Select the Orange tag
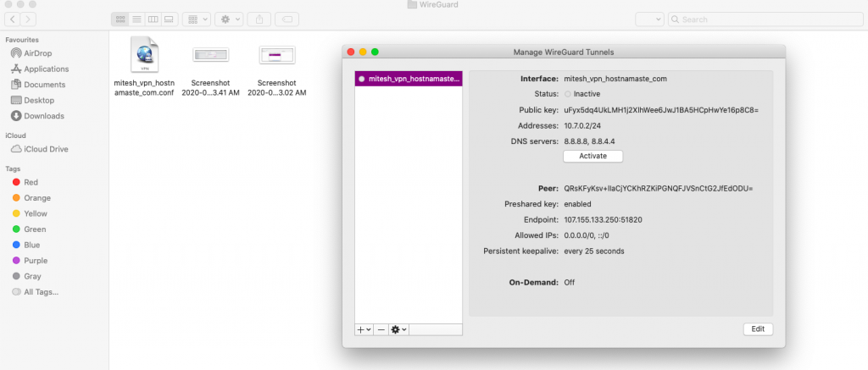The image size is (868, 370). click(x=31, y=198)
